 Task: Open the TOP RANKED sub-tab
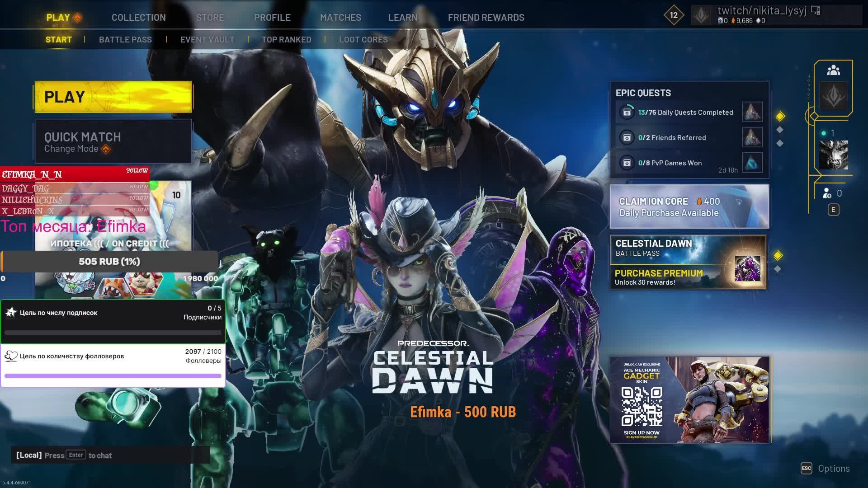click(287, 40)
